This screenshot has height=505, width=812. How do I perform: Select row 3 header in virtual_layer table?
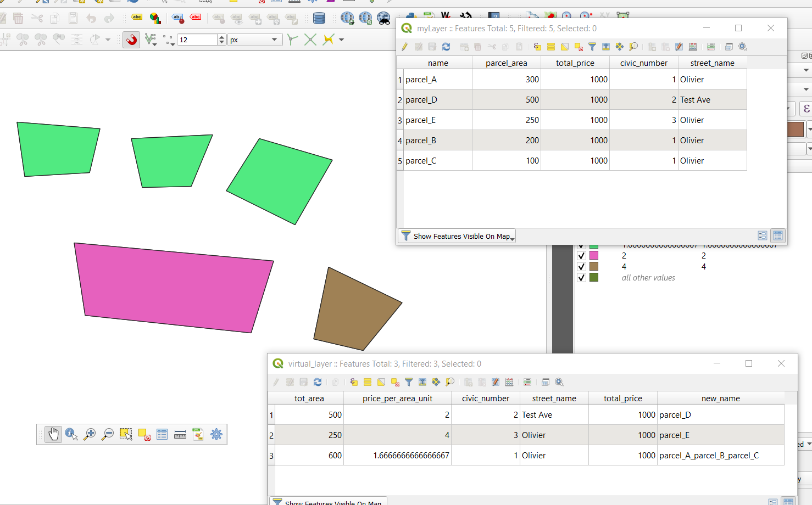[271, 456]
